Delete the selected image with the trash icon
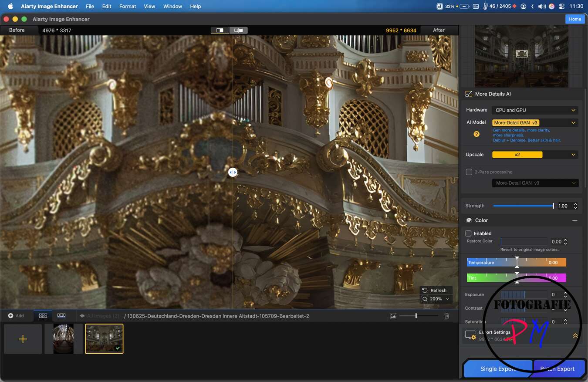588x382 pixels. pos(446,315)
